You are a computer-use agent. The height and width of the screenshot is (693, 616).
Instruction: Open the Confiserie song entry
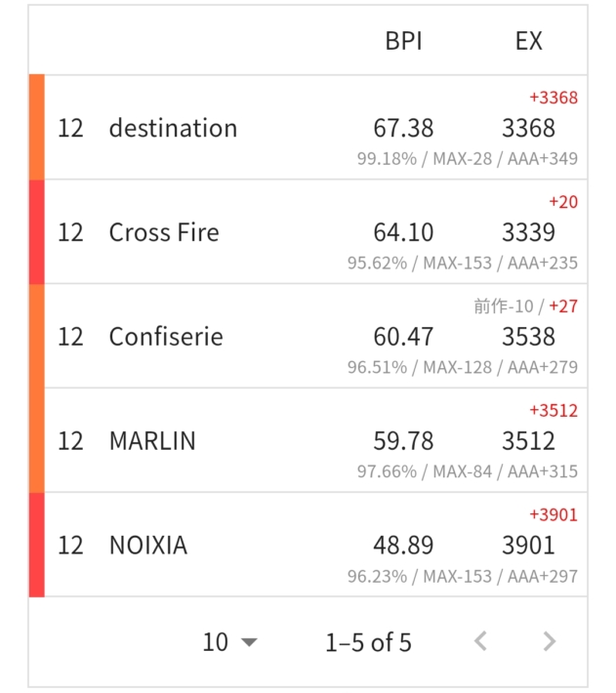point(166,337)
